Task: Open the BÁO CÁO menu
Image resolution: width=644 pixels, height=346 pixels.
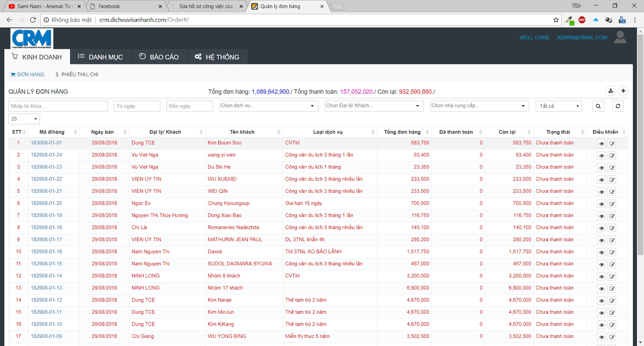Action: tap(159, 57)
